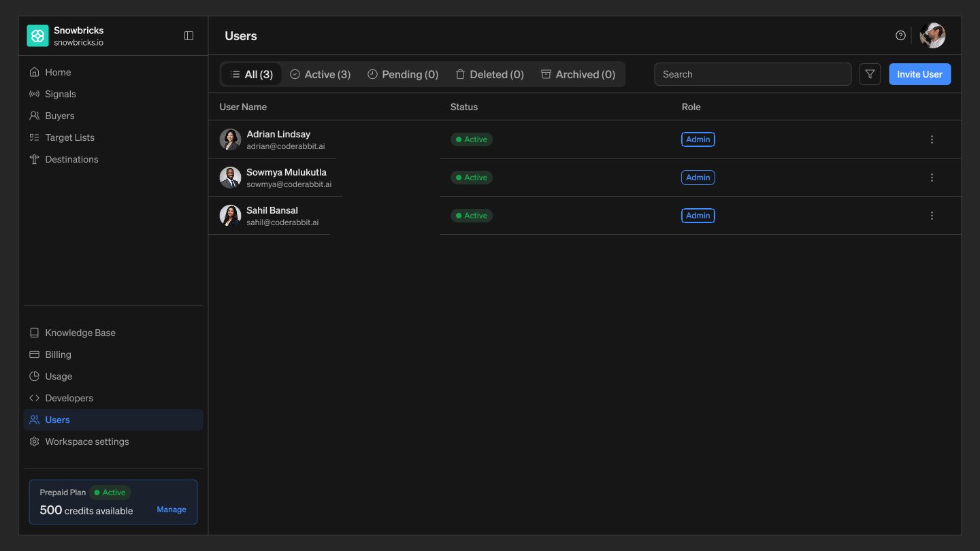This screenshot has width=980, height=551.
Task: Click the Invite User button
Action: tap(919, 74)
